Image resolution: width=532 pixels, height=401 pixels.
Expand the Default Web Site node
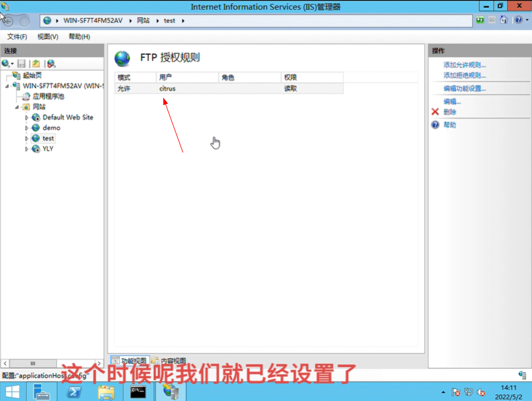(x=27, y=118)
